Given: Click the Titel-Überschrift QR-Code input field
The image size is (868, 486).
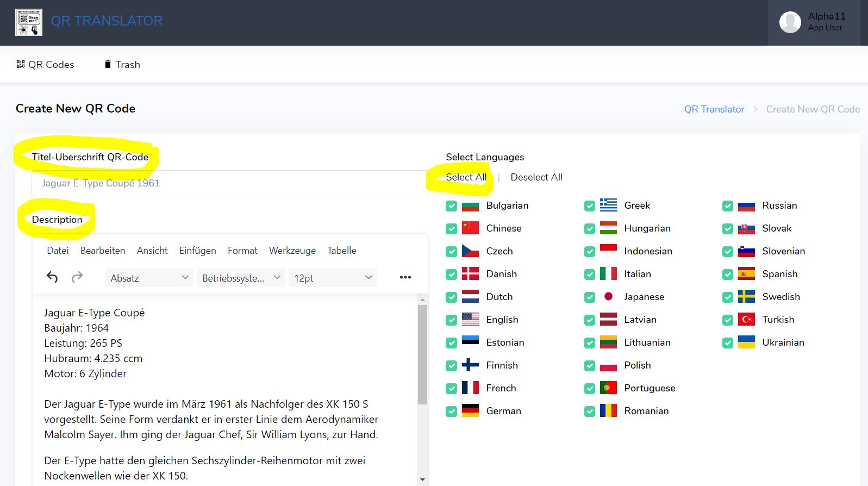Looking at the screenshot, I should pyautogui.click(x=230, y=183).
